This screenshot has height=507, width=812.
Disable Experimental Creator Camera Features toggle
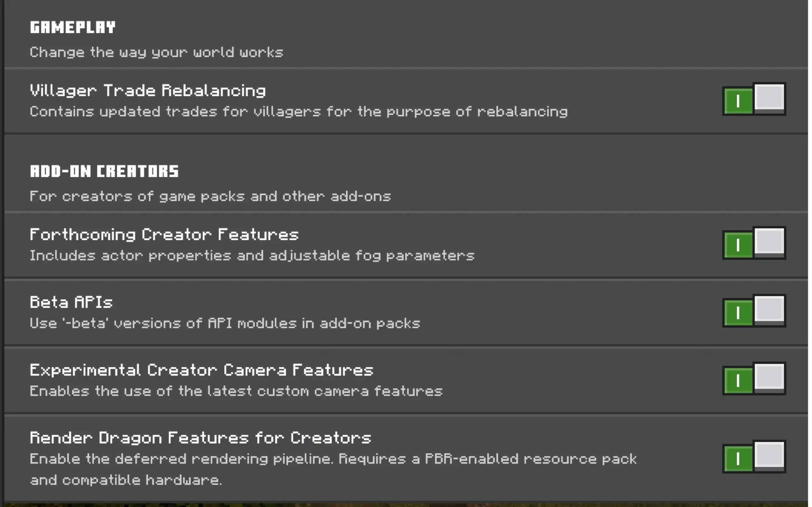[754, 379]
